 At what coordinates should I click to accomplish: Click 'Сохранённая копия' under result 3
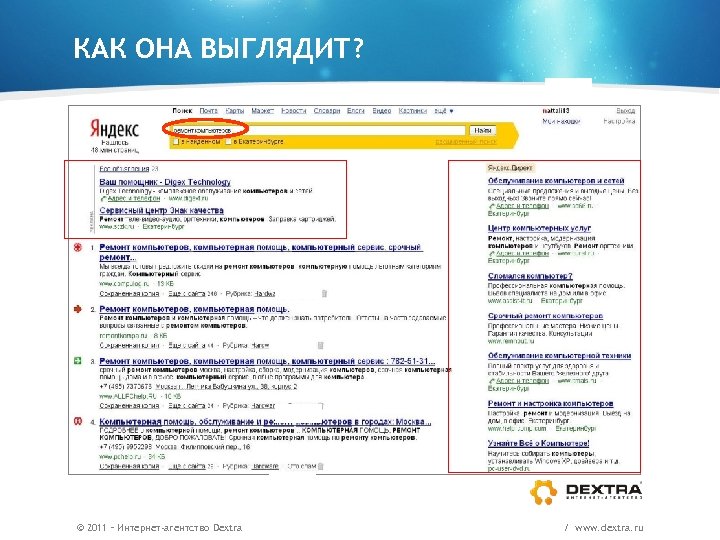pyautogui.click(x=129, y=405)
